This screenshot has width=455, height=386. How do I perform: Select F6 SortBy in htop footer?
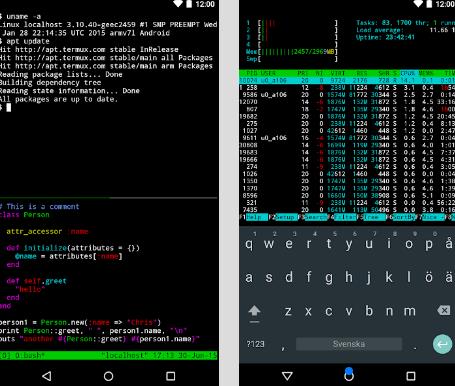(x=401, y=217)
